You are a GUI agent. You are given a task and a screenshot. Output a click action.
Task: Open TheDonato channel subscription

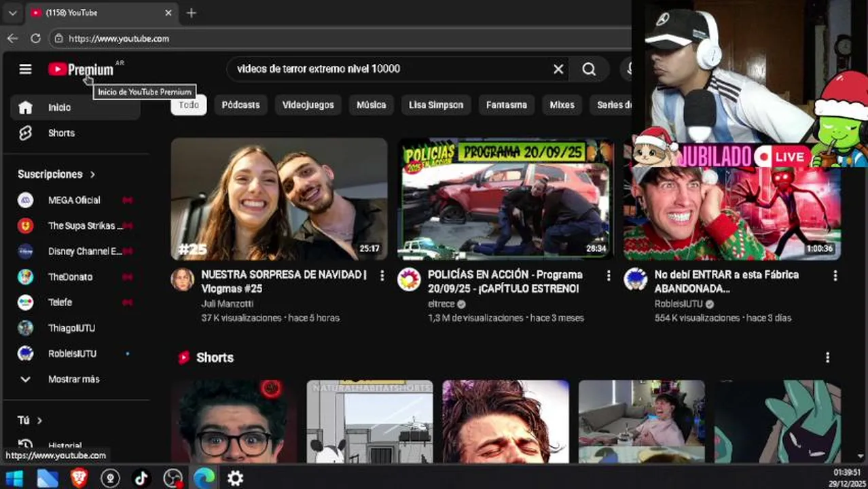[x=75, y=277]
